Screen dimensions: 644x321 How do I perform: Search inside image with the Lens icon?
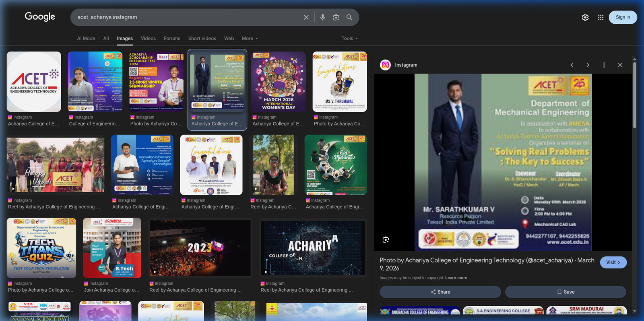386,240
